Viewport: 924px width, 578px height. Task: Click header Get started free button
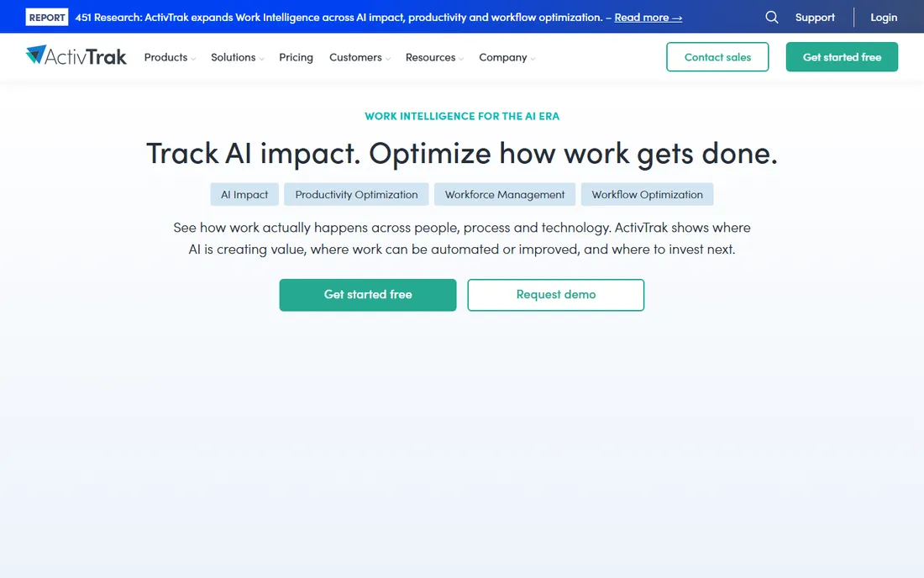coord(842,57)
